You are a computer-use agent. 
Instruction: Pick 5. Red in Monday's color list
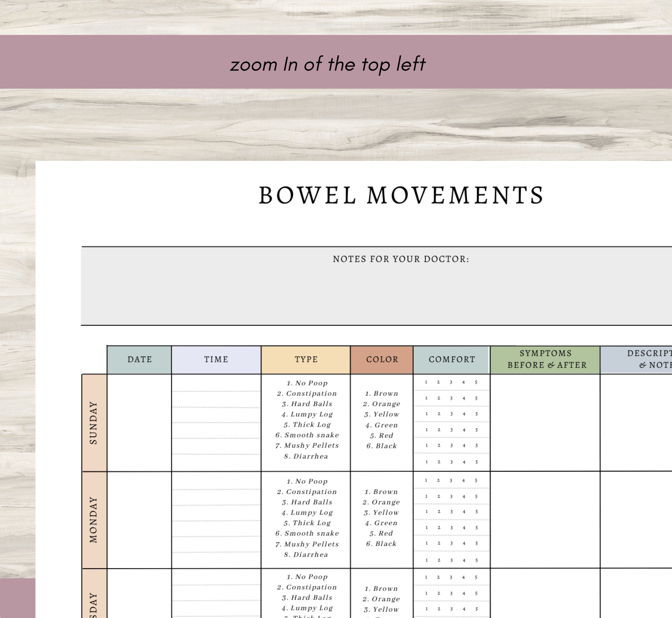[382, 533]
